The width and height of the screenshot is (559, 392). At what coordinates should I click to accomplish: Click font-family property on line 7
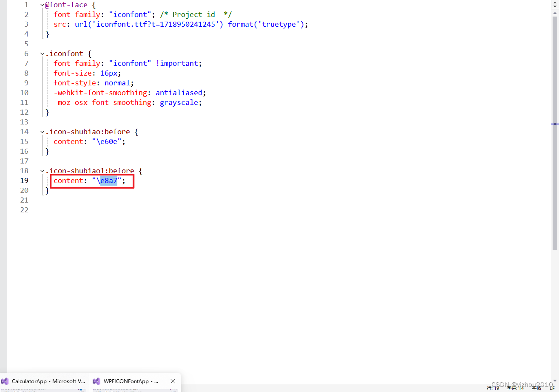coord(77,64)
